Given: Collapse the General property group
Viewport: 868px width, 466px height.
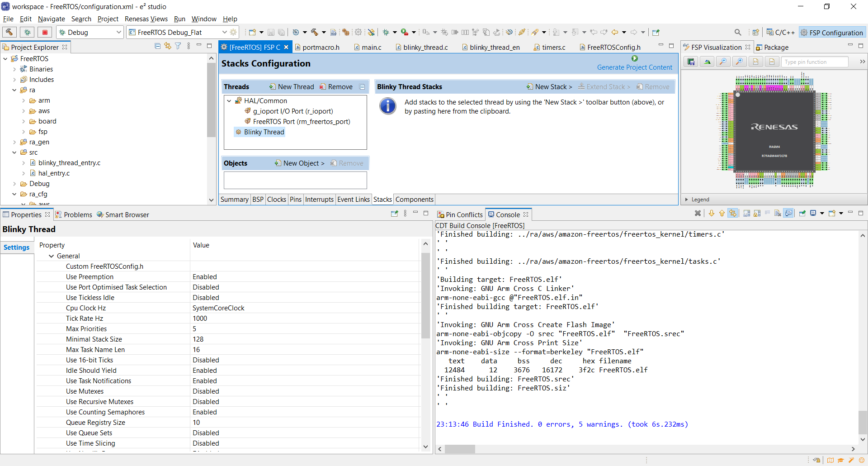Looking at the screenshot, I should tap(51, 256).
